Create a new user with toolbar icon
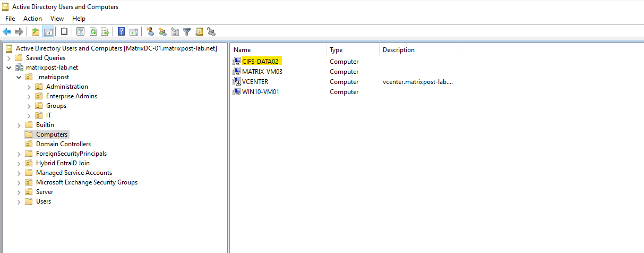This screenshot has width=644, height=253. (x=150, y=32)
